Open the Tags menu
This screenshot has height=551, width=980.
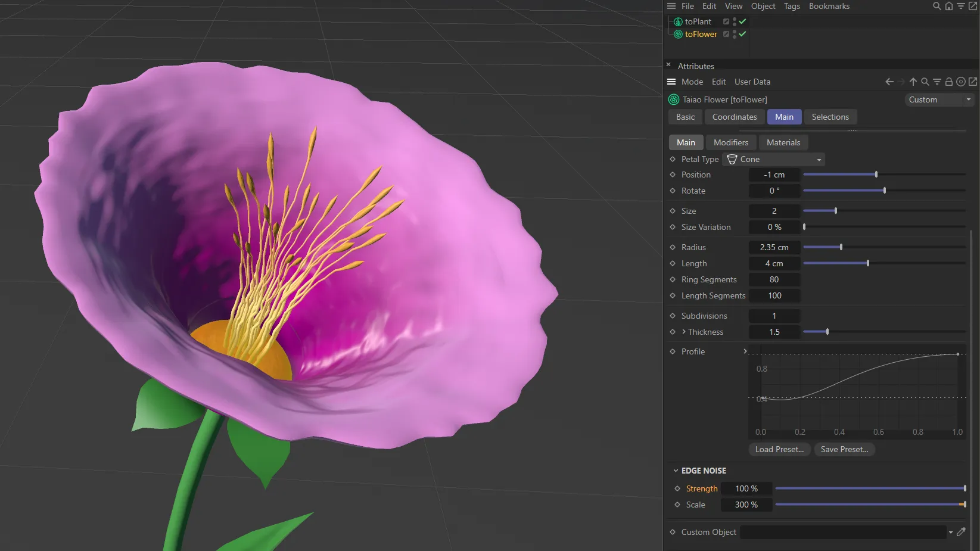point(792,6)
